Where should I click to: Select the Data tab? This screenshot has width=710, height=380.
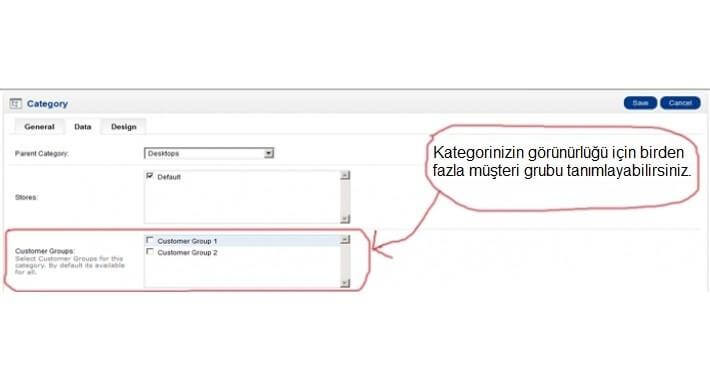click(83, 127)
